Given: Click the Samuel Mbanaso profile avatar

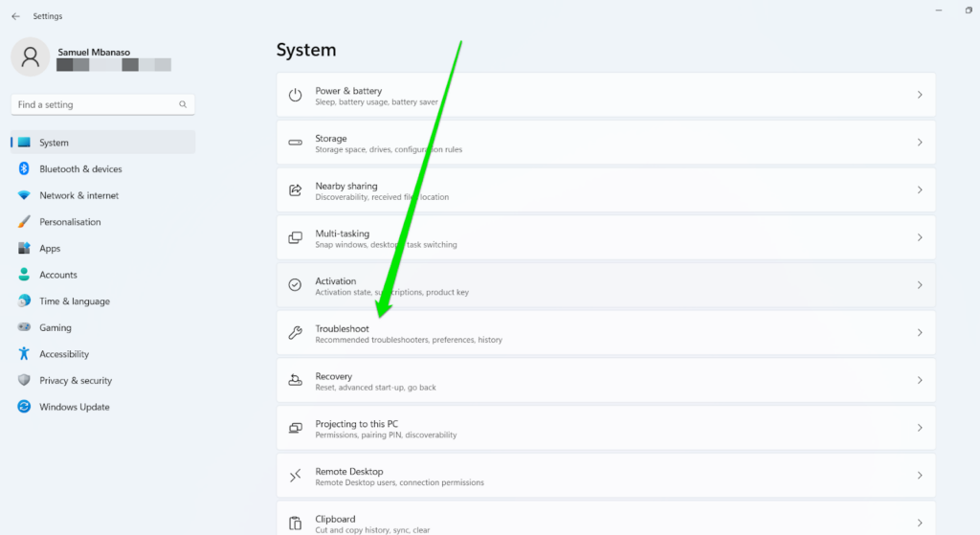Looking at the screenshot, I should coord(31,57).
